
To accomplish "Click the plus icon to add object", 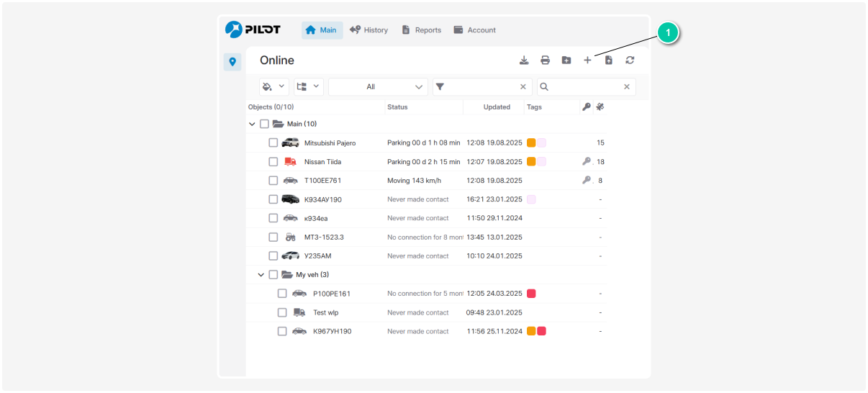I will [x=587, y=60].
